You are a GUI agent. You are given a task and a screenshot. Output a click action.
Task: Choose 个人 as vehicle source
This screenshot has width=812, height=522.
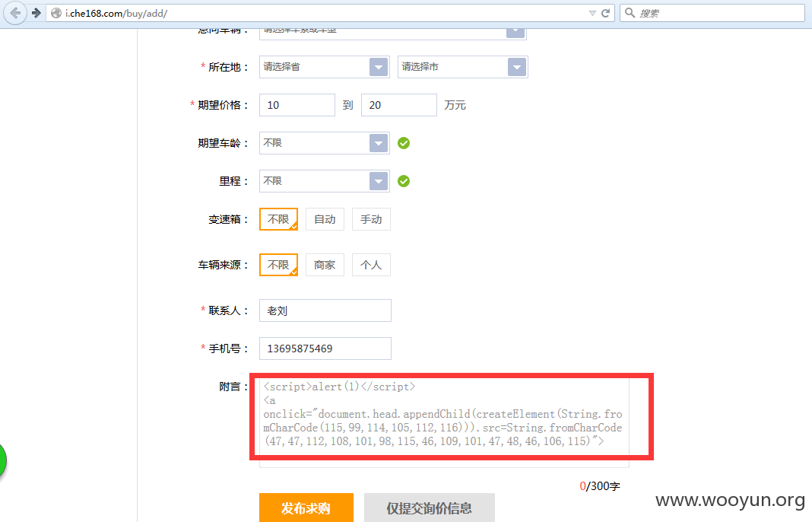[371, 265]
